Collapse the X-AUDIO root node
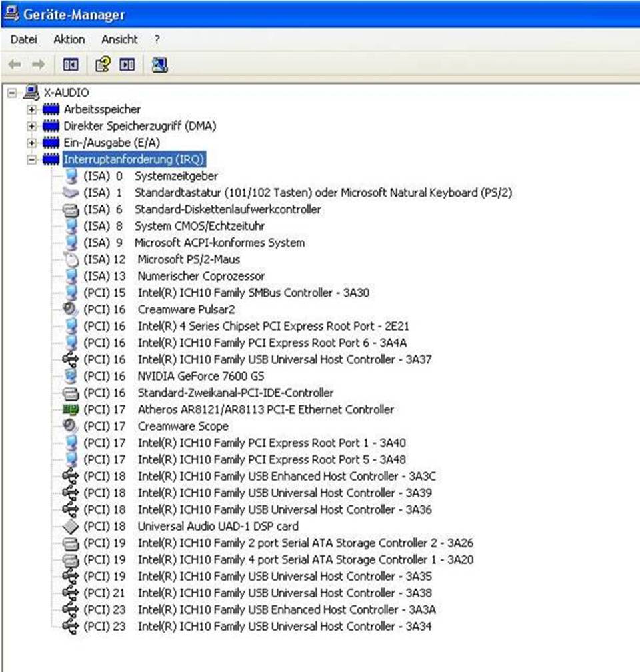Viewport: 640px width, 672px height. 12,93
